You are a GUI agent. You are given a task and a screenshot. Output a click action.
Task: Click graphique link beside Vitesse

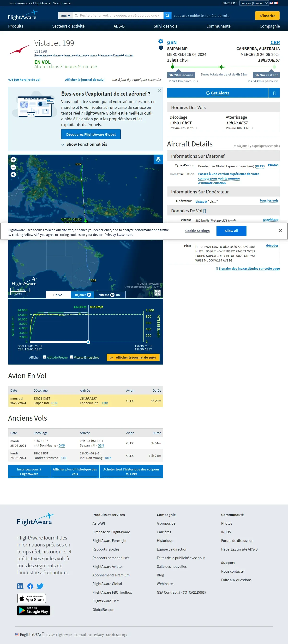click(270, 220)
